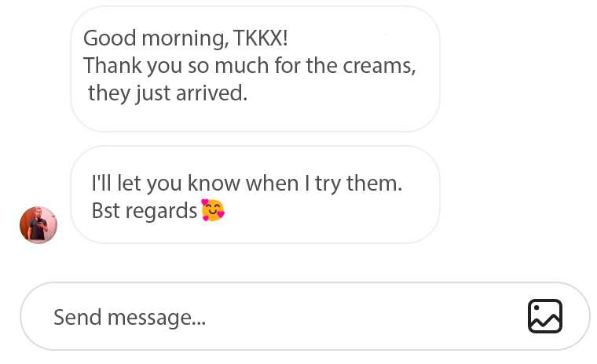Click the "they just arrived." text line
The height and width of the screenshot is (364, 597).
(x=167, y=93)
